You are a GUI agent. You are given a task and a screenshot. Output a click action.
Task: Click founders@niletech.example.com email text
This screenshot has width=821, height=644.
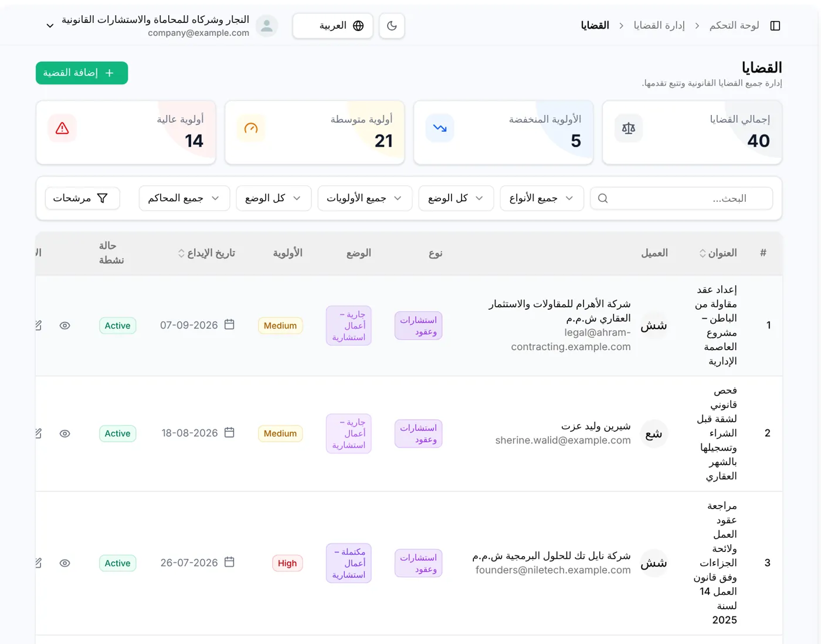[553, 570]
